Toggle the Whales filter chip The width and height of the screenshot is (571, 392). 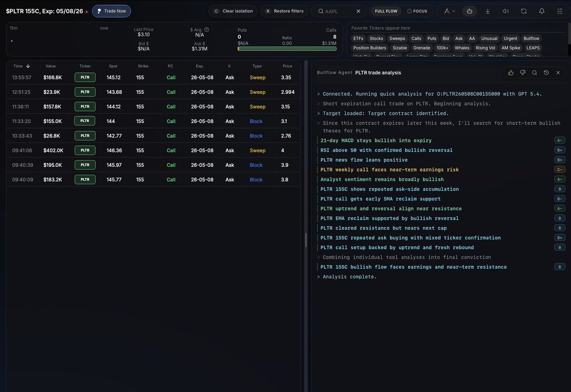click(x=462, y=48)
